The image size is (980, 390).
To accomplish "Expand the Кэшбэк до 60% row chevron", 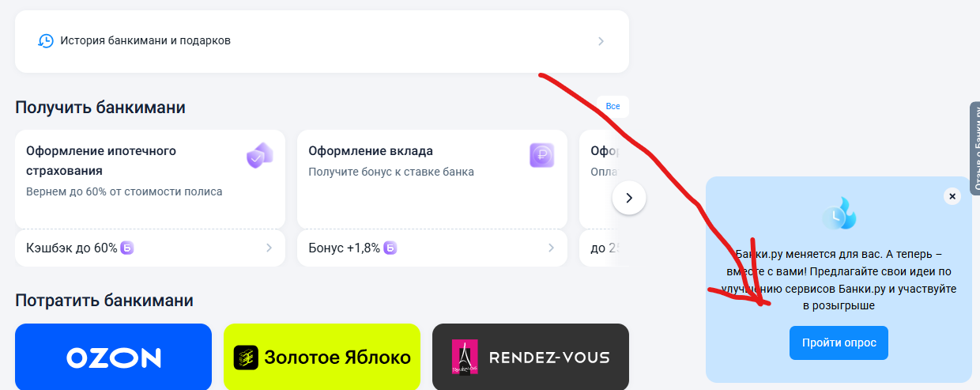I will tap(269, 248).
